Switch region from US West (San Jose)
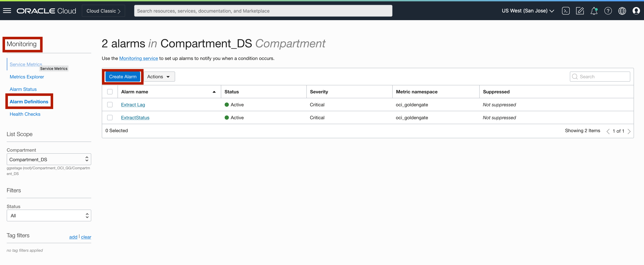 [x=528, y=11]
